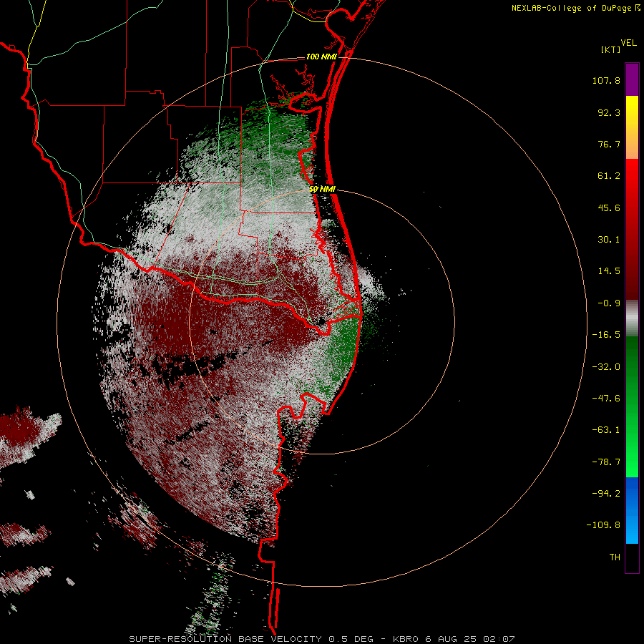Click the 92.3 legend value
The width and height of the screenshot is (644, 644).
[609, 112]
